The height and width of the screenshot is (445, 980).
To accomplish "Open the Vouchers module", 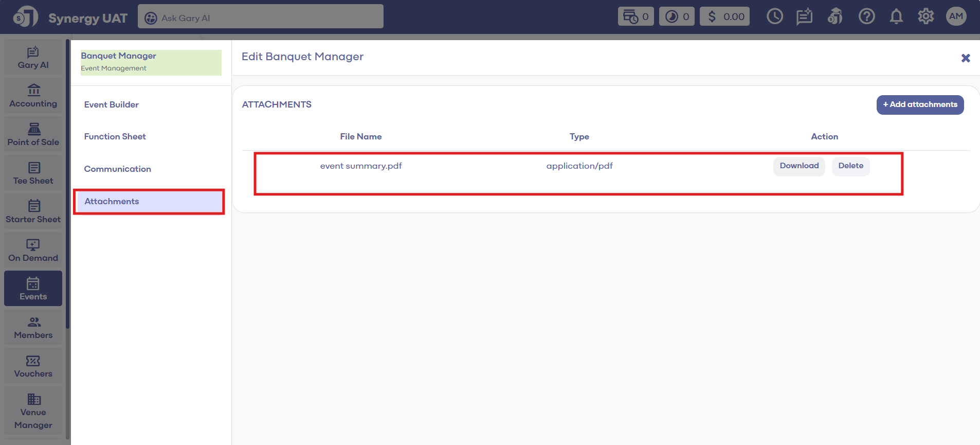I will point(33,366).
